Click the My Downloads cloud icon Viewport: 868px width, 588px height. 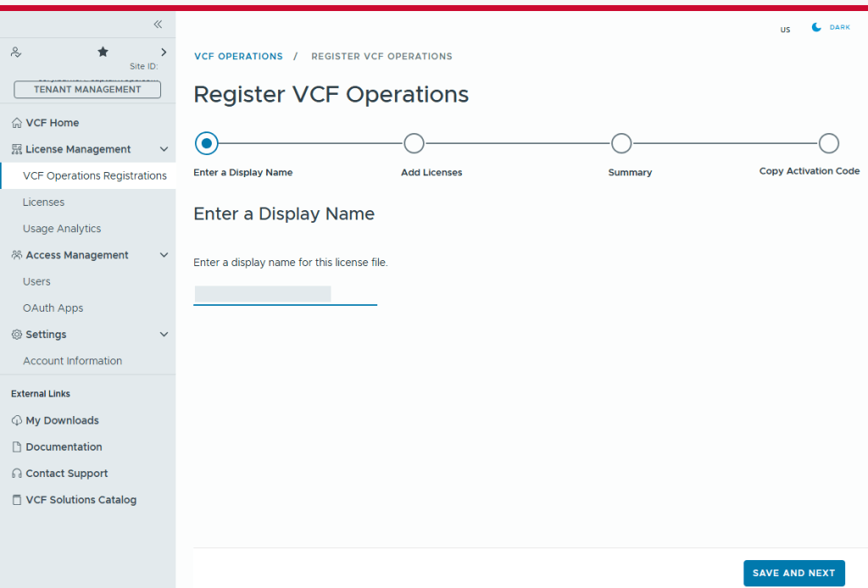pos(16,421)
